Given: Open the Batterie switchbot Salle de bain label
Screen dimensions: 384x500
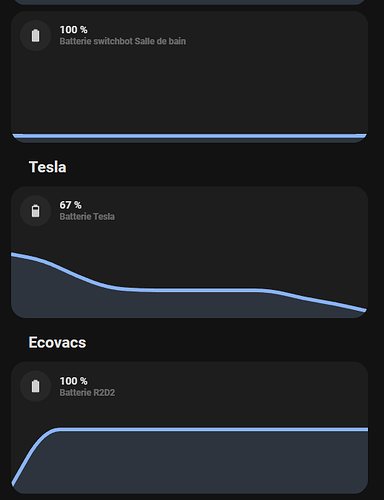Looking at the screenshot, I should pos(123,41).
